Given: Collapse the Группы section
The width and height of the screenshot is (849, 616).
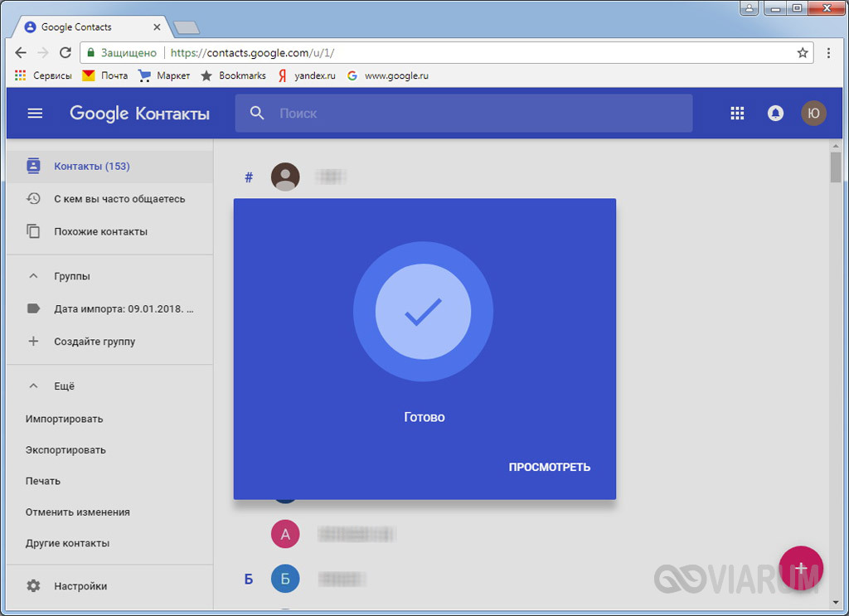Looking at the screenshot, I should (x=33, y=276).
